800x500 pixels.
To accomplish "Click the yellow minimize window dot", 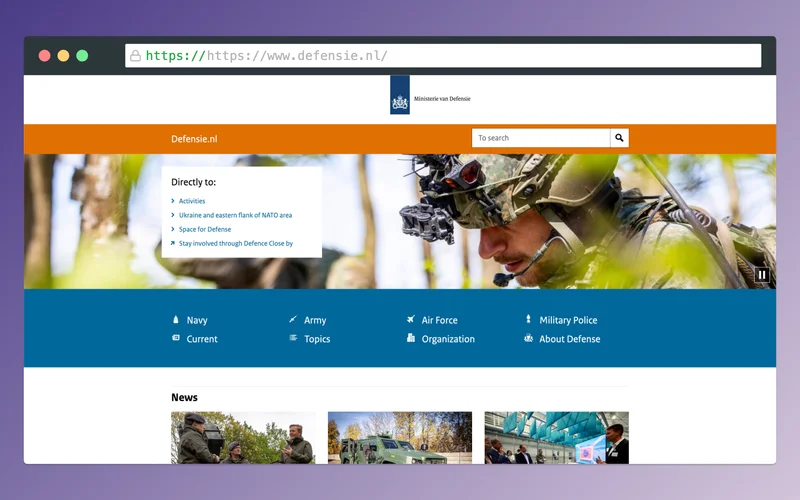I will tap(63, 56).
